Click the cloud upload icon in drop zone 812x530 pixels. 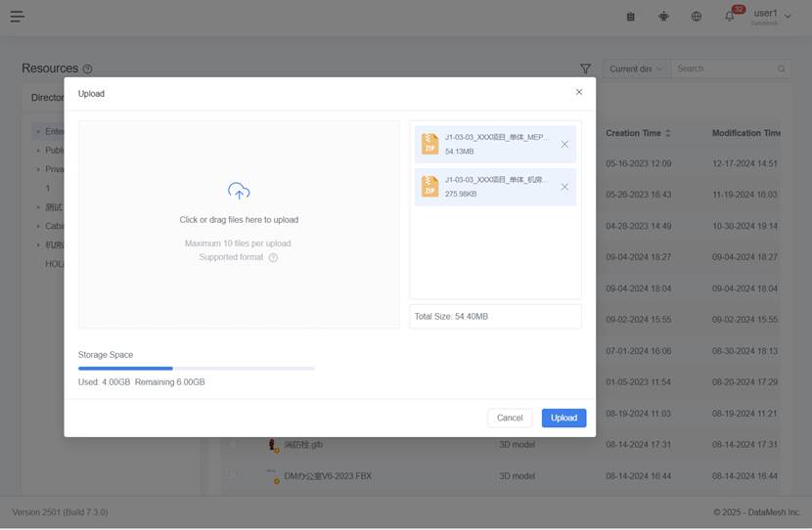tap(239, 192)
